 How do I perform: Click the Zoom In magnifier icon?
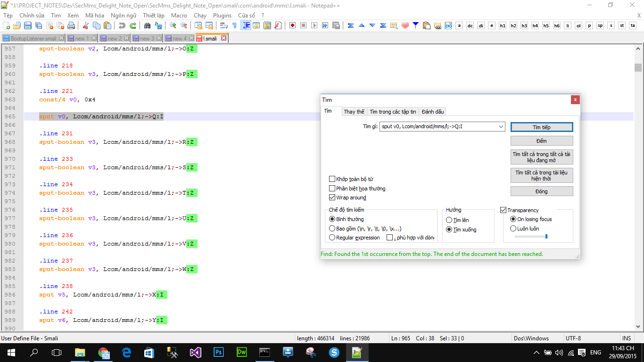coord(173,25)
